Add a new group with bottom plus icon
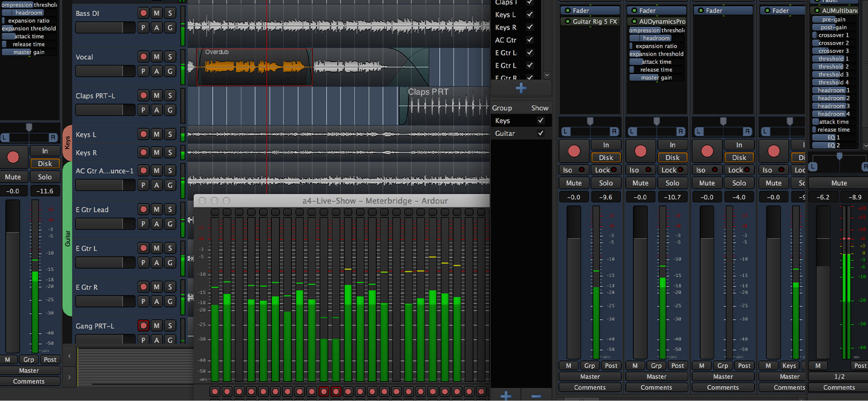 coord(506,396)
